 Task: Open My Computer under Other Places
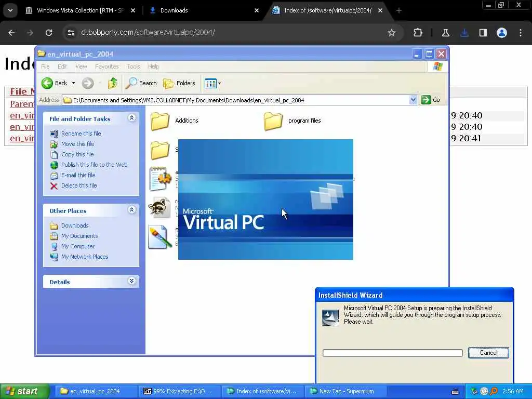tap(78, 246)
